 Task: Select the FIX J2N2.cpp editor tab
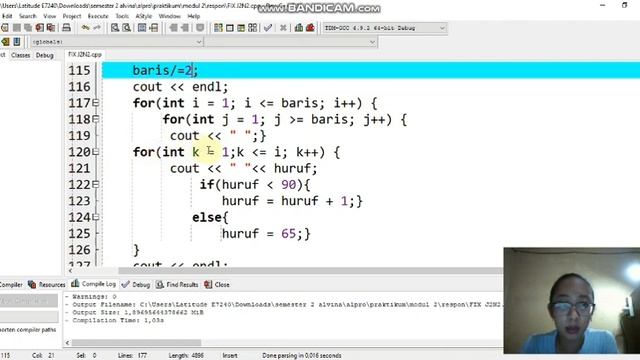click(x=85, y=54)
